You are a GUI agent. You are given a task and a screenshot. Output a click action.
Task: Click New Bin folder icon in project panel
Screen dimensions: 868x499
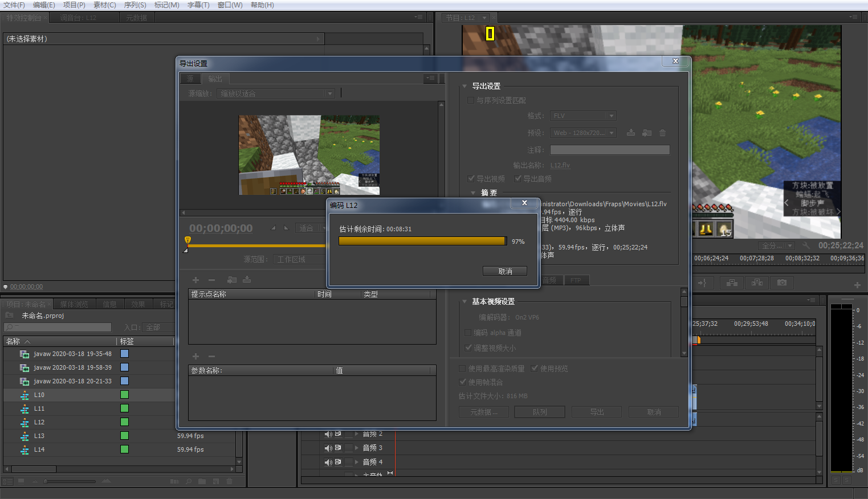tap(202, 481)
